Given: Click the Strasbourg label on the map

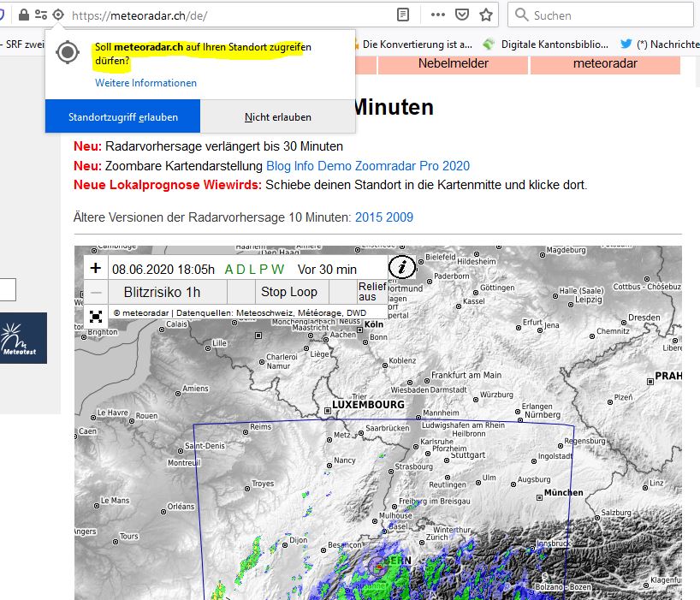Looking at the screenshot, I should click(x=413, y=466).
